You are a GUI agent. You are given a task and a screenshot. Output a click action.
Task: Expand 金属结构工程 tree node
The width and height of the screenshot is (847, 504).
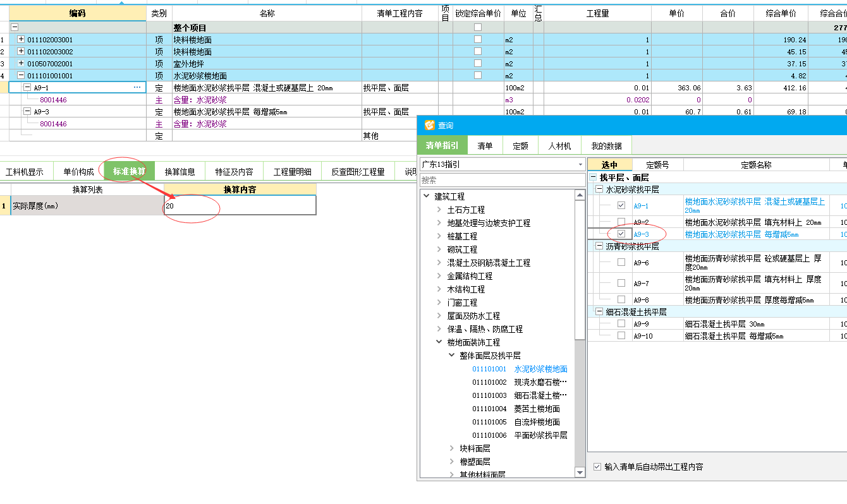tap(439, 276)
